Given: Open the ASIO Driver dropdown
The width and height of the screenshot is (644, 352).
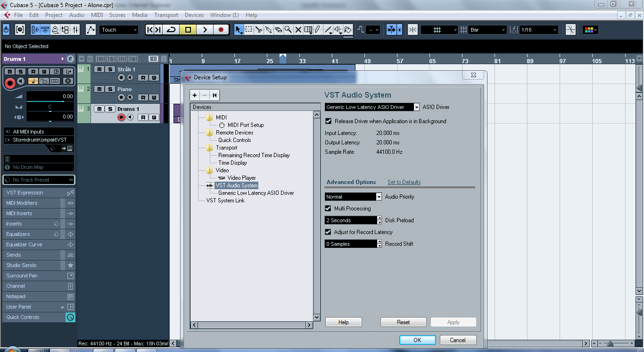Looking at the screenshot, I should [416, 107].
